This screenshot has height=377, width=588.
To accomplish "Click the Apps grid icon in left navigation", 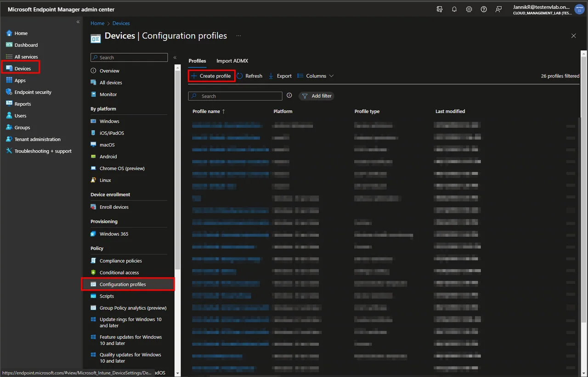I will coord(9,80).
